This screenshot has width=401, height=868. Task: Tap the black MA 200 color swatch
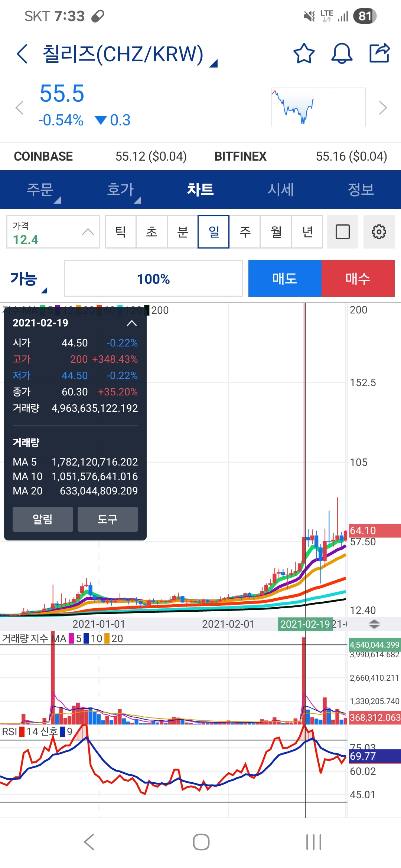tap(147, 310)
